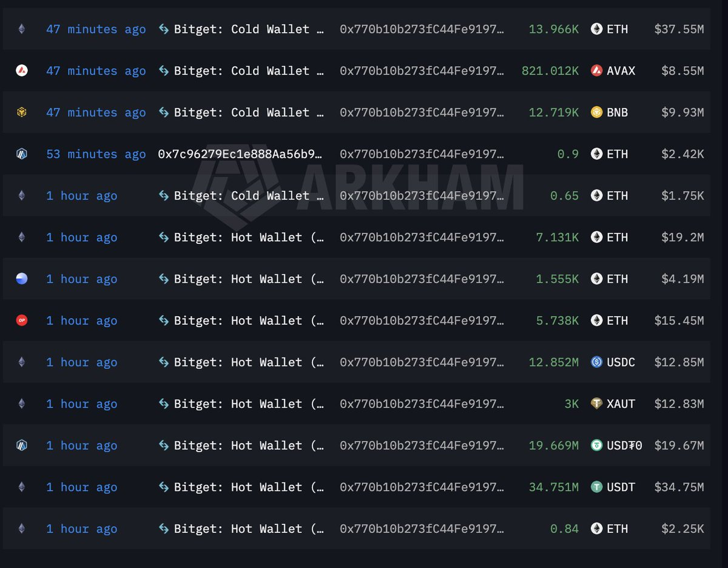Click the $9.93M USD value
Screen dimensions: 728x568
coord(682,112)
